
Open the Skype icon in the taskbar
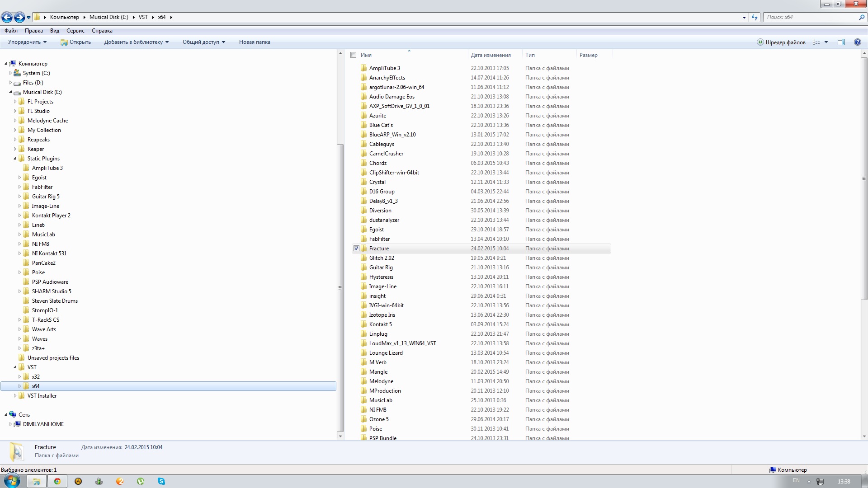161,481
